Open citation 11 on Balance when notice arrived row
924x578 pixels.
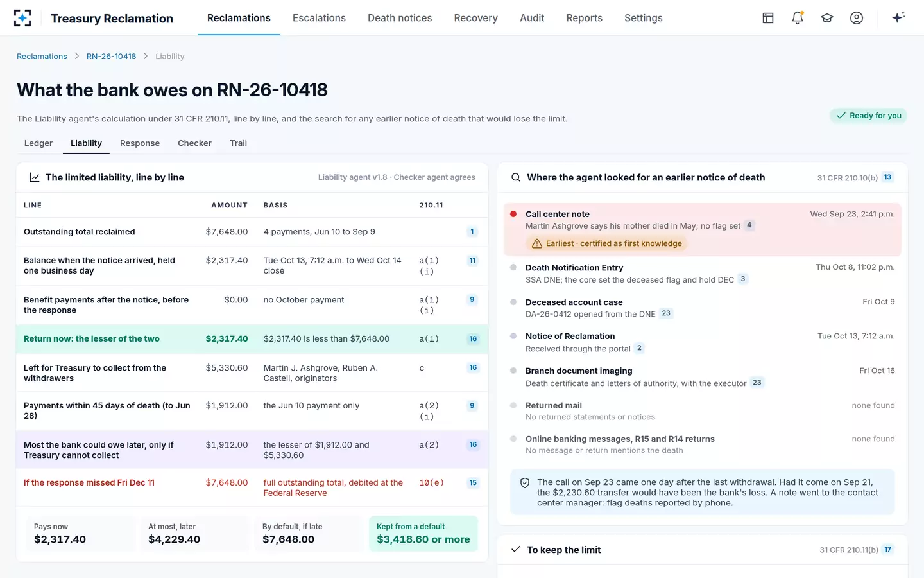point(472,261)
